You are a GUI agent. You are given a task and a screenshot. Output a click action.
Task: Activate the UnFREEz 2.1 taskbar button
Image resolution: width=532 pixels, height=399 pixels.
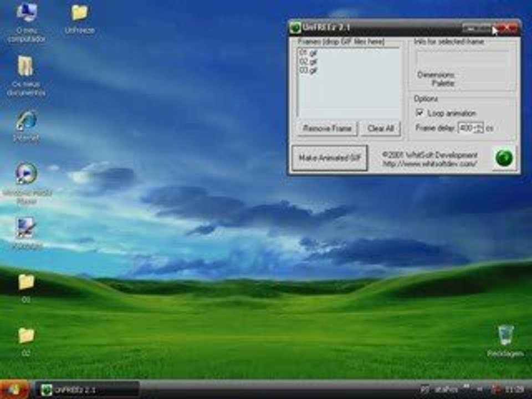(88, 390)
